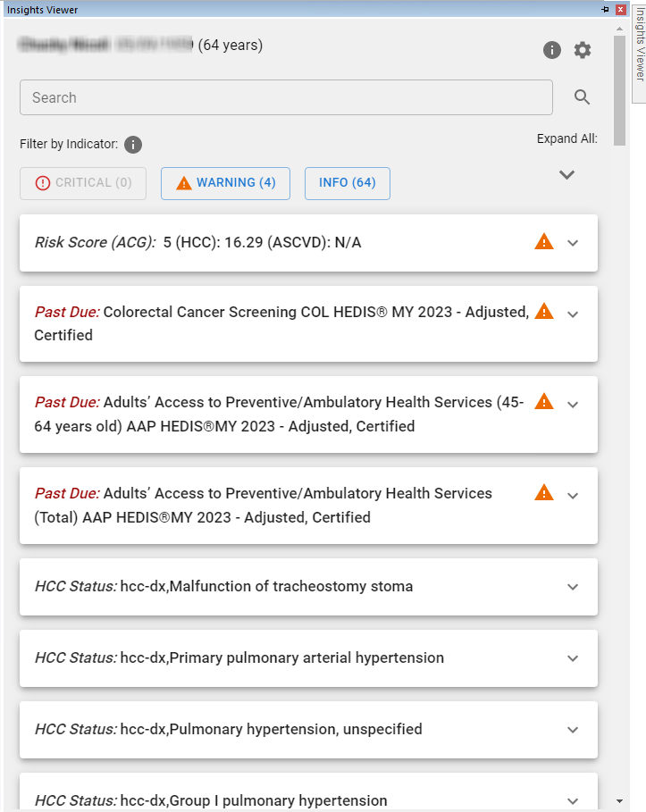Image resolution: width=646 pixels, height=812 pixels.
Task: Click scrollbar down arrow
Action: click(x=619, y=801)
